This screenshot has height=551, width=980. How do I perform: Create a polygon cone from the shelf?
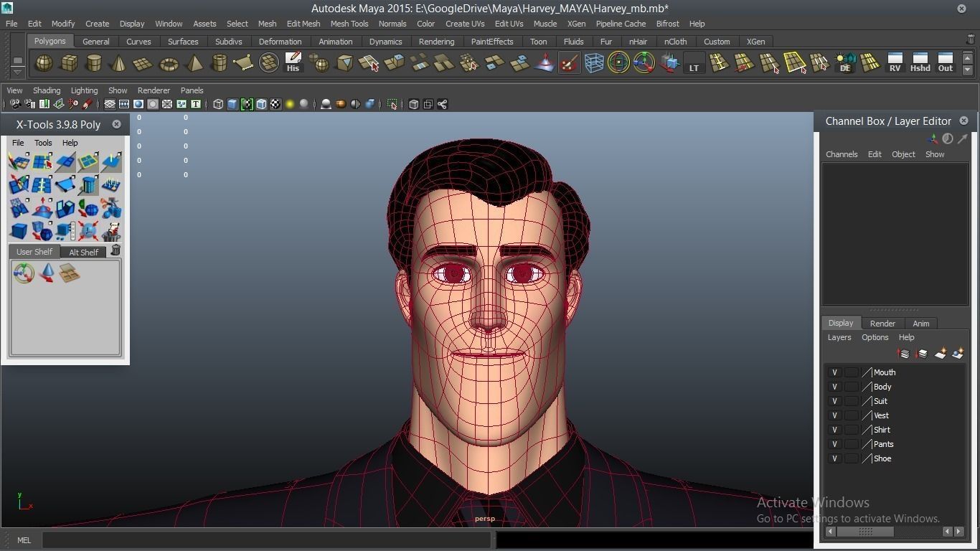point(118,63)
